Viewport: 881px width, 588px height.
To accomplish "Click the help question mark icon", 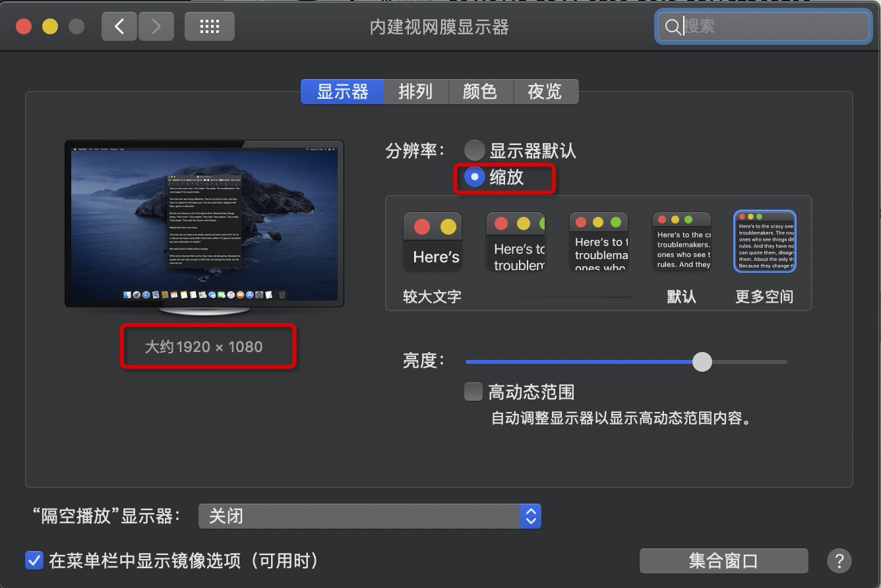I will click(x=839, y=560).
